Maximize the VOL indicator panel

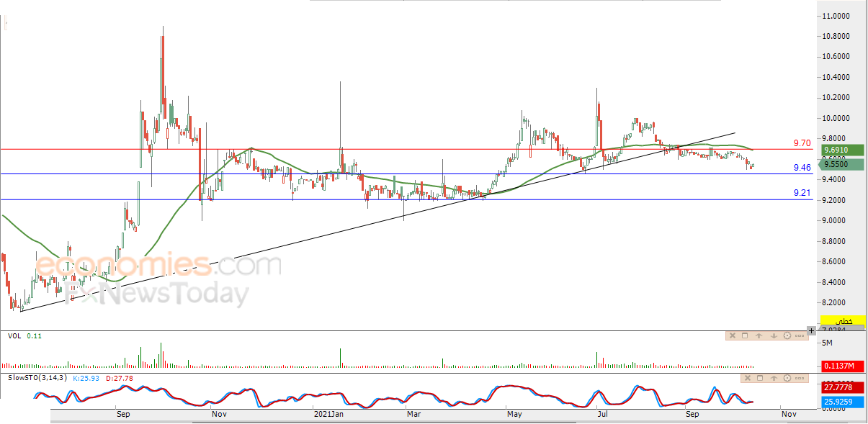(745, 335)
